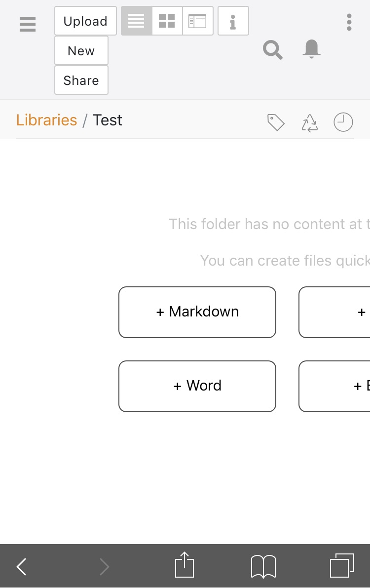This screenshot has height=588, width=370.
Task: Open the search icon
Action: [x=272, y=50]
